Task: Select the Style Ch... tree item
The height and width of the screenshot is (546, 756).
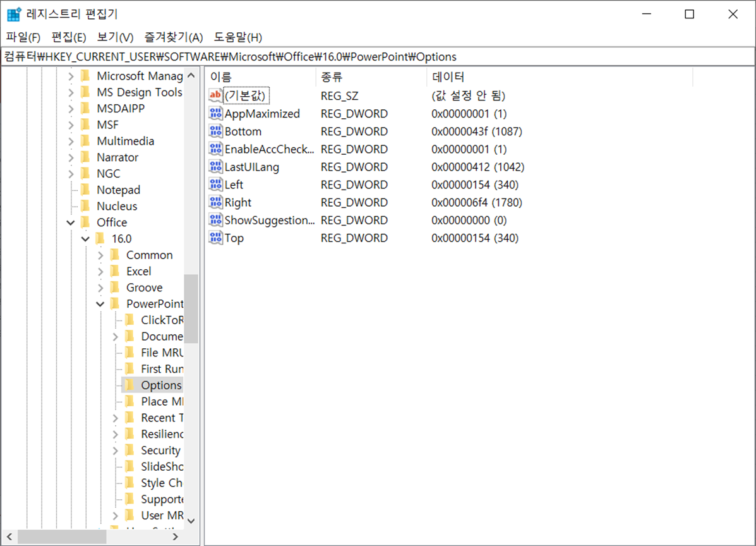Action: click(162, 483)
